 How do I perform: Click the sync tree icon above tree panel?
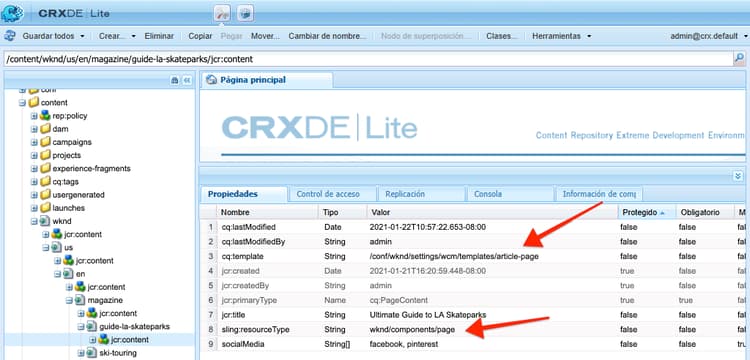coord(175,80)
